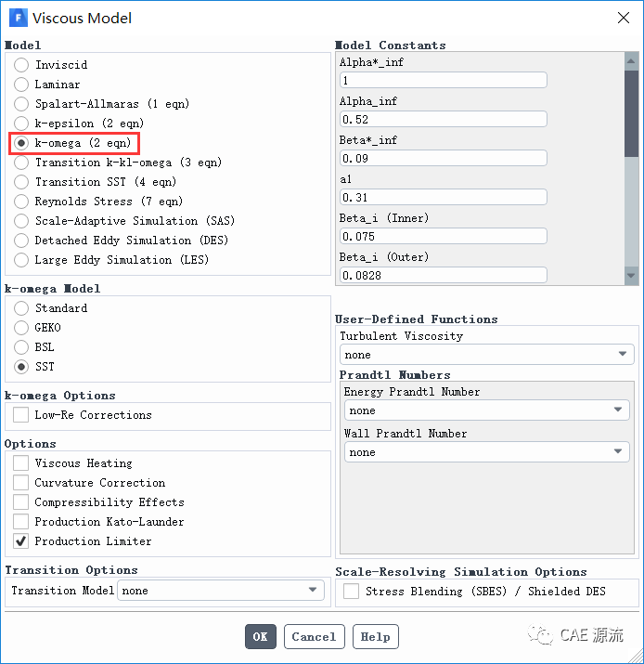Image resolution: width=644 pixels, height=664 pixels.
Task: Switch k-omega model to Standard
Action: (21, 308)
